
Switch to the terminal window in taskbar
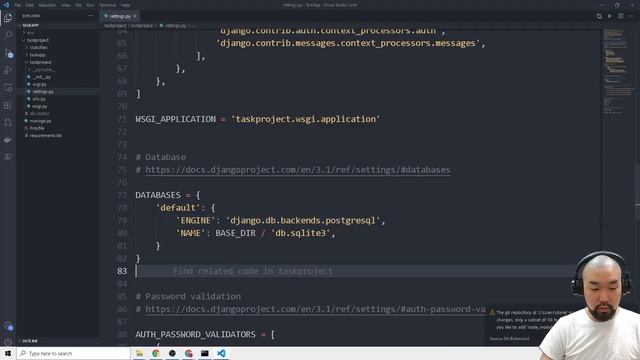click(x=204, y=353)
